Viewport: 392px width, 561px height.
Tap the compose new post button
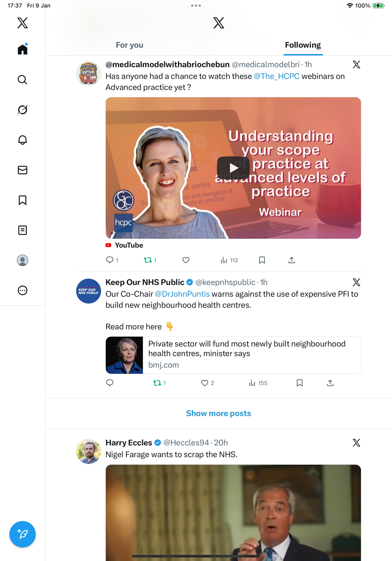coord(23,534)
